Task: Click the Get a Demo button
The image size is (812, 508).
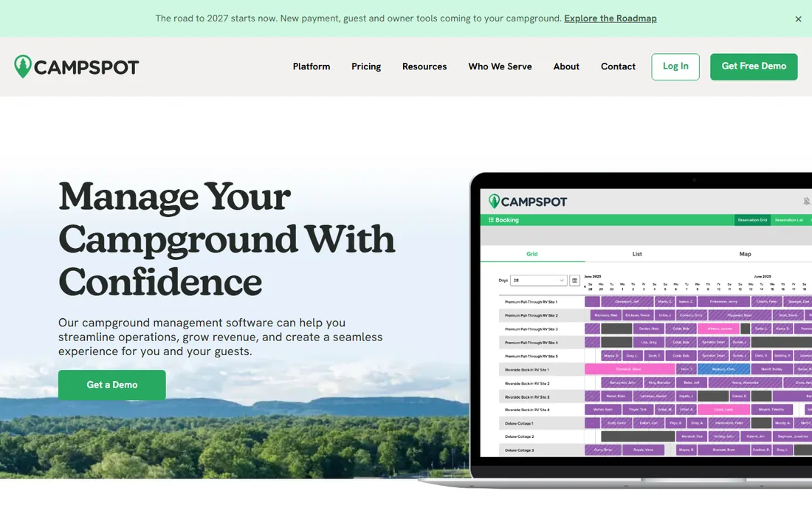Action: (112, 385)
